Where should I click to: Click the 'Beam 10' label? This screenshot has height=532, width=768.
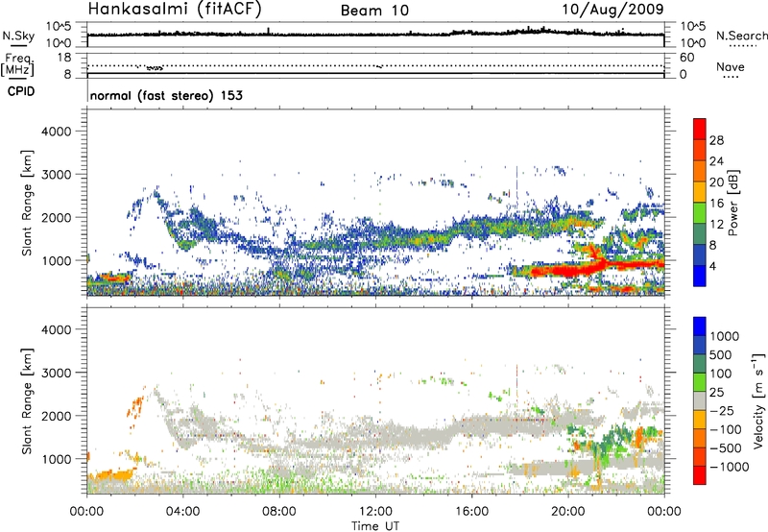point(374,11)
